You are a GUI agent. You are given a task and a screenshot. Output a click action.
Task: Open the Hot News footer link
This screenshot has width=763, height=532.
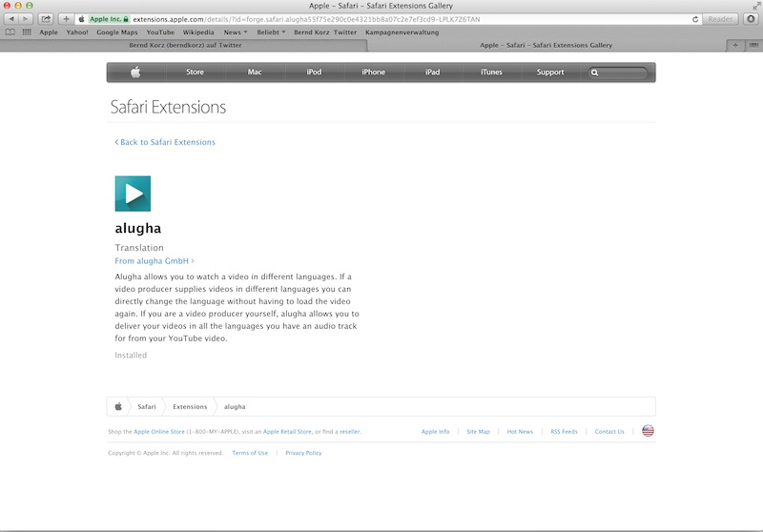coord(520,431)
